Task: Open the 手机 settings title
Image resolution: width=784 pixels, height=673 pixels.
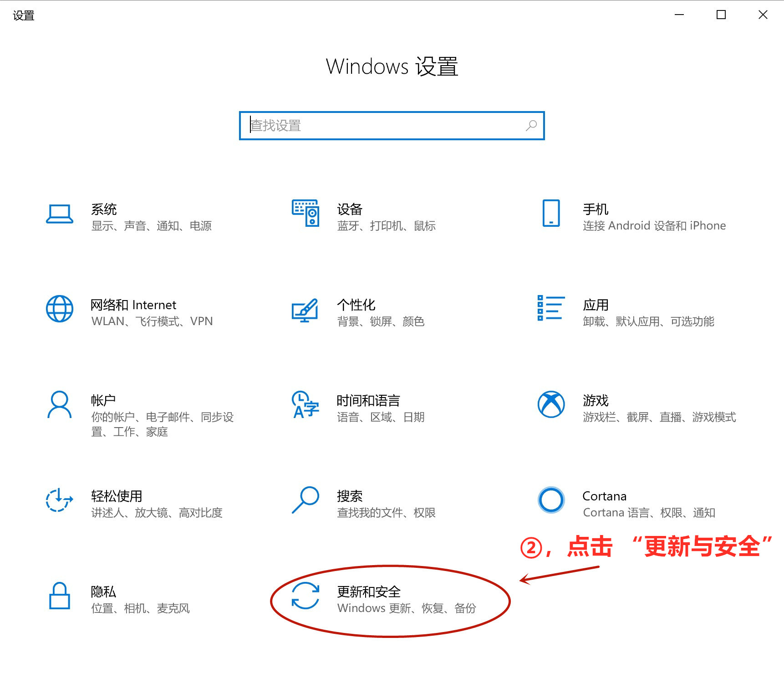Action: pyautogui.click(x=596, y=209)
